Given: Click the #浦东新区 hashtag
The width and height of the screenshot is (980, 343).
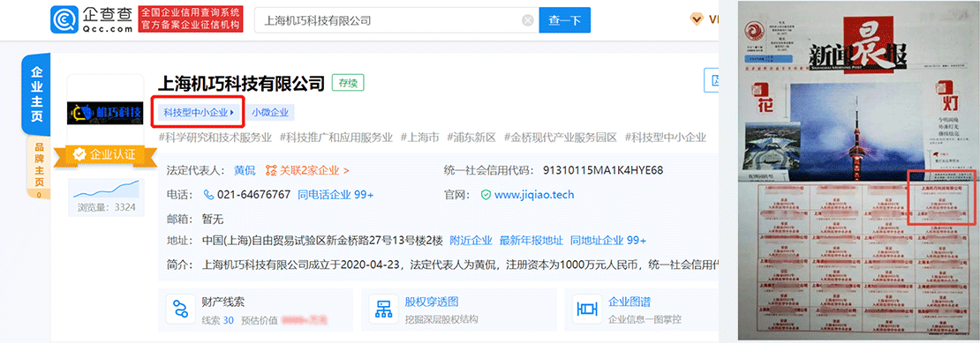Looking at the screenshot, I should [471, 138].
